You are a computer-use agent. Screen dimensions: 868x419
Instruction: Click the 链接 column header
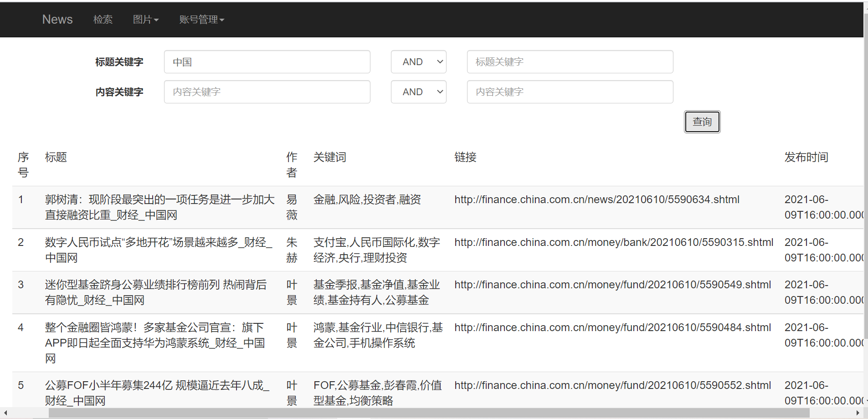[466, 157]
